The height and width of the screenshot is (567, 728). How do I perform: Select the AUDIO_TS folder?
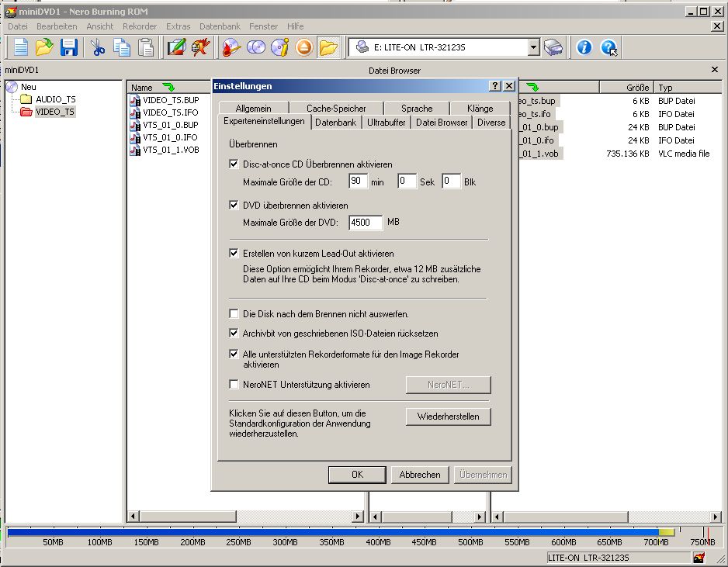(48, 99)
